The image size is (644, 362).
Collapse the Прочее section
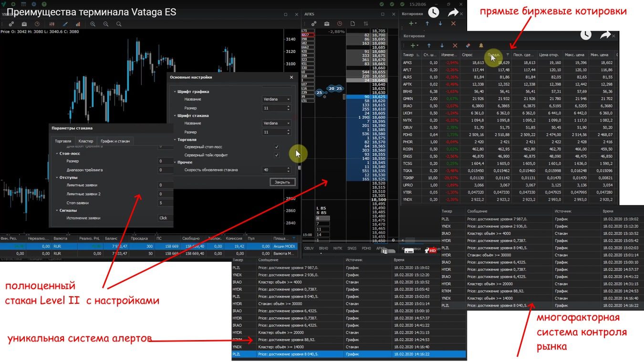click(175, 162)
